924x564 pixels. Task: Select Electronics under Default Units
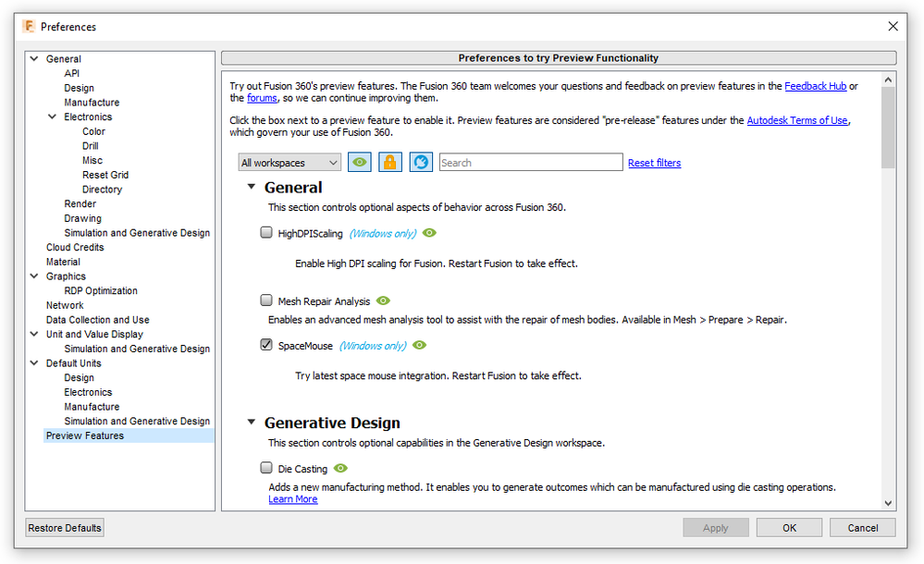tap(88, 392)
